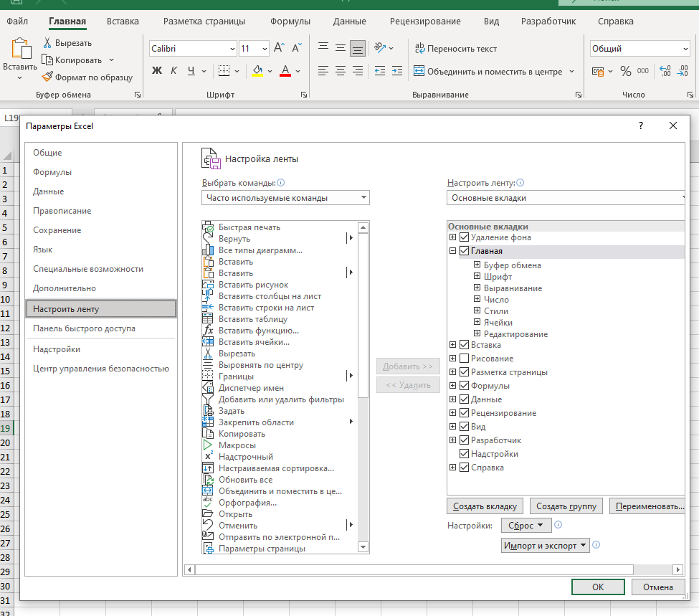Toggle underline Ч formatting
699x616 pixels.
[x=191, y=70]
